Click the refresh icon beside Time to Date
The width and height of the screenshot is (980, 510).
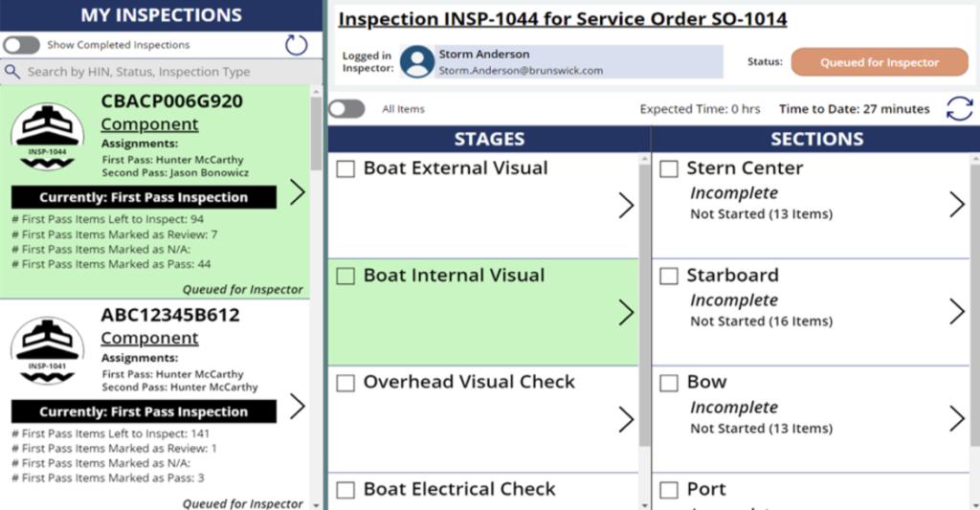tap(959, 109)
